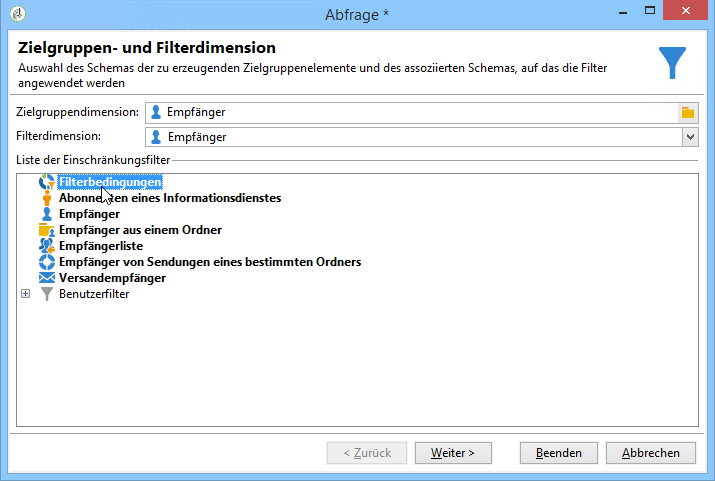Click the blue Empfänger person icon in list

47,214
